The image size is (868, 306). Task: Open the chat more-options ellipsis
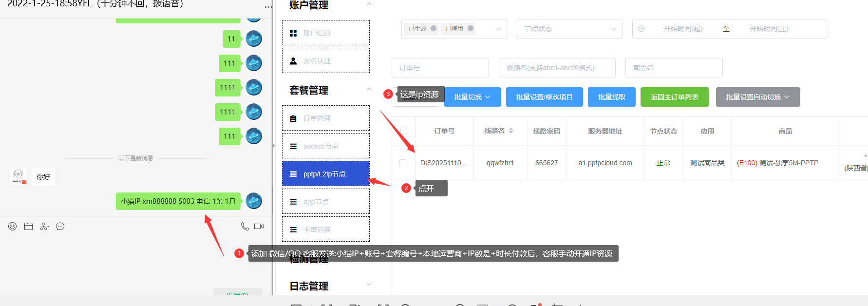click(x=268, y=7)
